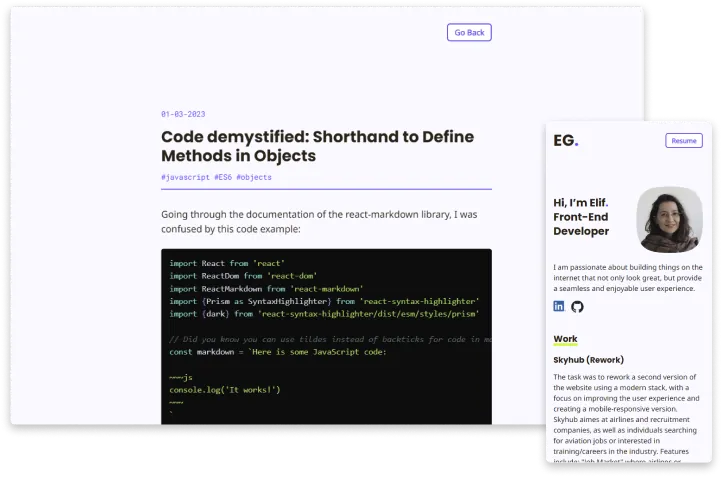Click the Go Back button
Screen dimensions: 722x477
469,32
